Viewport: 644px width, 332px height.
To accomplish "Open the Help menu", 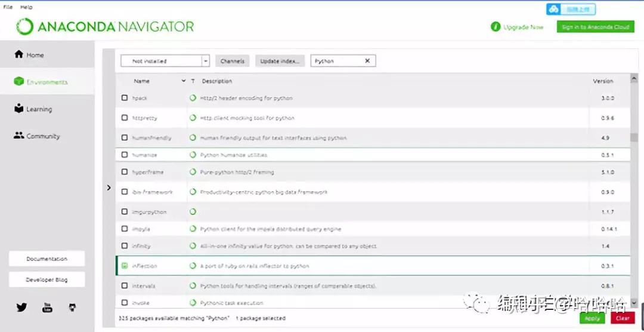I will pyautogui.click(x=26, y=7).
